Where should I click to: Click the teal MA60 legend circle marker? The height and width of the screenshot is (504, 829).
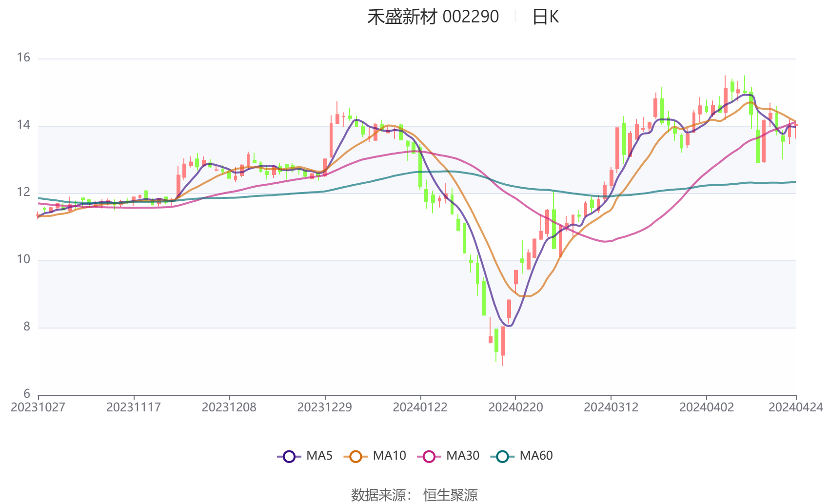coord(502,456)
